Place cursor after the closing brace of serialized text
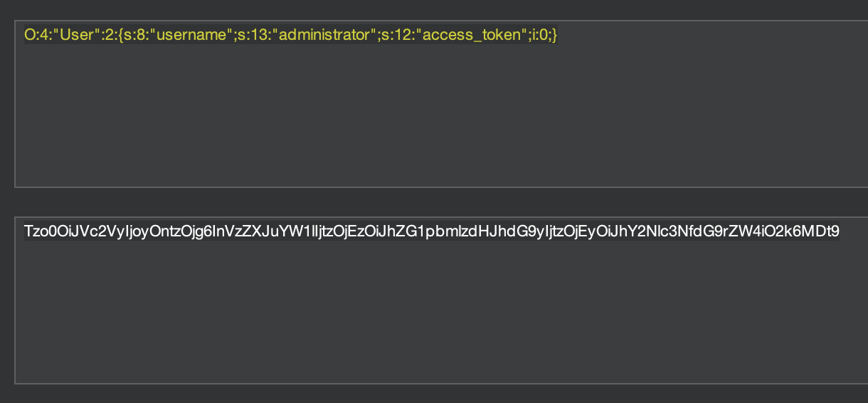Screen dimensions: 868x403 (x=558, y=35)
